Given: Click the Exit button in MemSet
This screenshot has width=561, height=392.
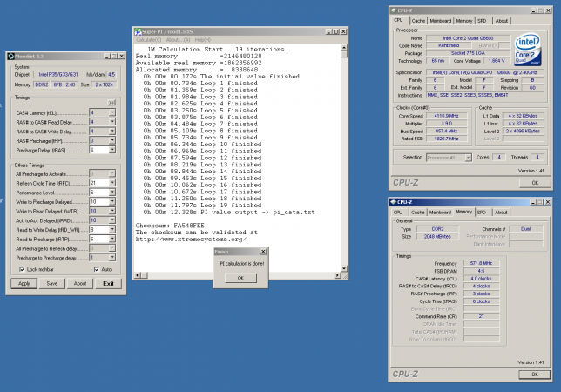Looking at the screenshot, I should click(108, 284).
